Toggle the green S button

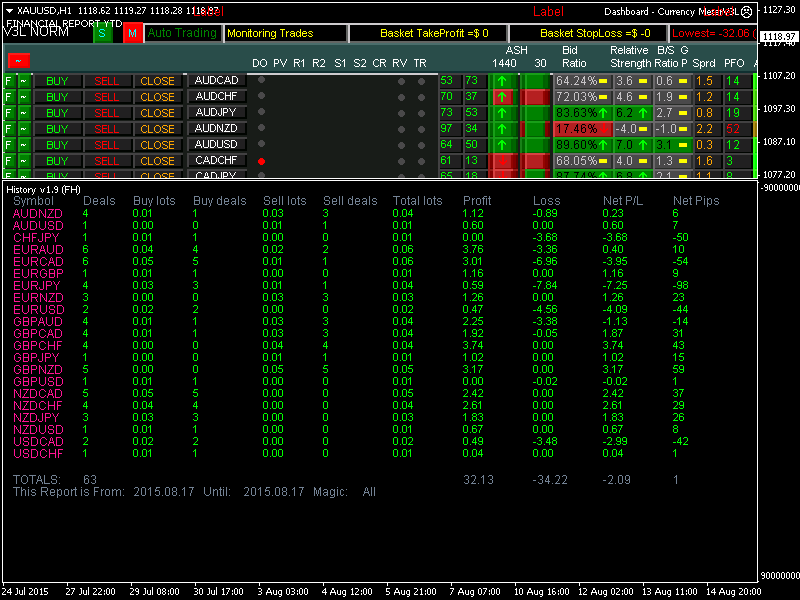tap(103, 34)
